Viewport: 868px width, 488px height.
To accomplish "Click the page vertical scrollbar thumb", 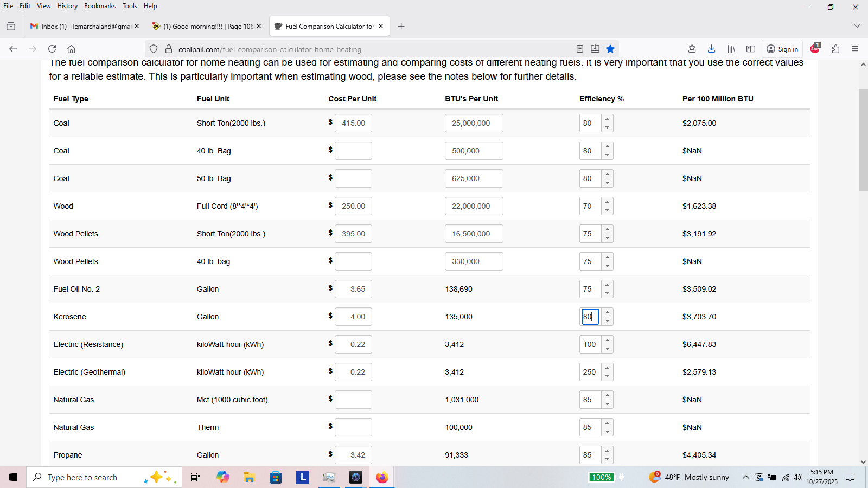I will 863,140.
